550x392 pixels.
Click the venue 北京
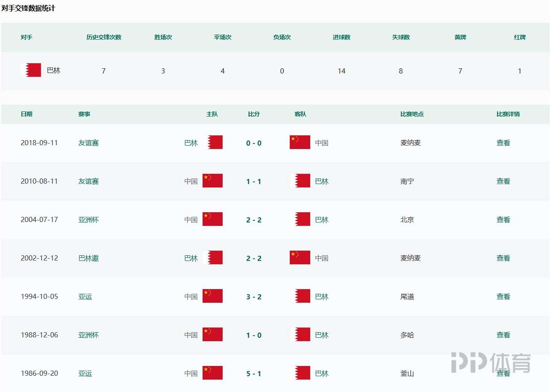[407, 220]
